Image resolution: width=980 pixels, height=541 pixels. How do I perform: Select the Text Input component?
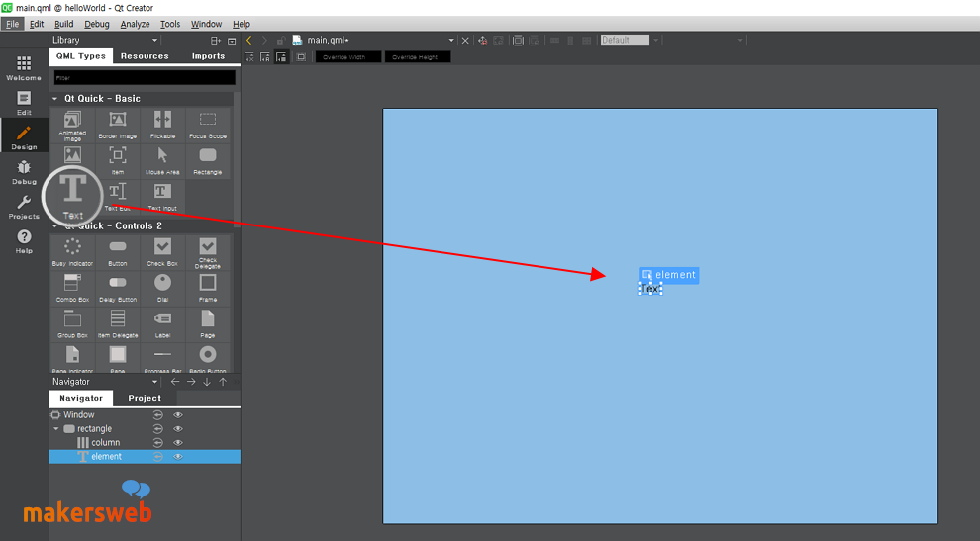pyautogui.click(x=162, y=197)
